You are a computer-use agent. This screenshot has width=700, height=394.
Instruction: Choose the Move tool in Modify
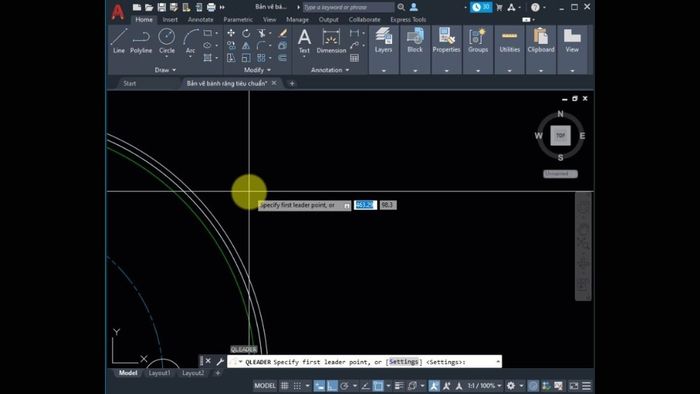tap(231, 33)
